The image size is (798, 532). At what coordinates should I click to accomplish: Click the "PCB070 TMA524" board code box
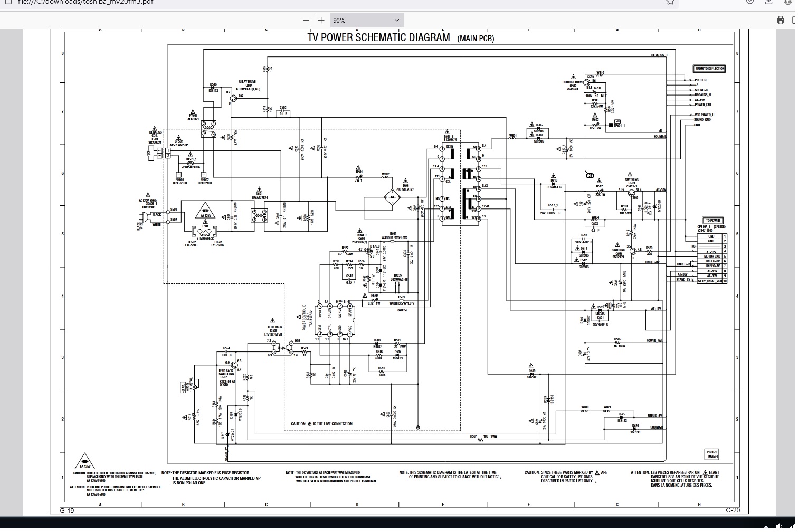click(x=712, y=454)
